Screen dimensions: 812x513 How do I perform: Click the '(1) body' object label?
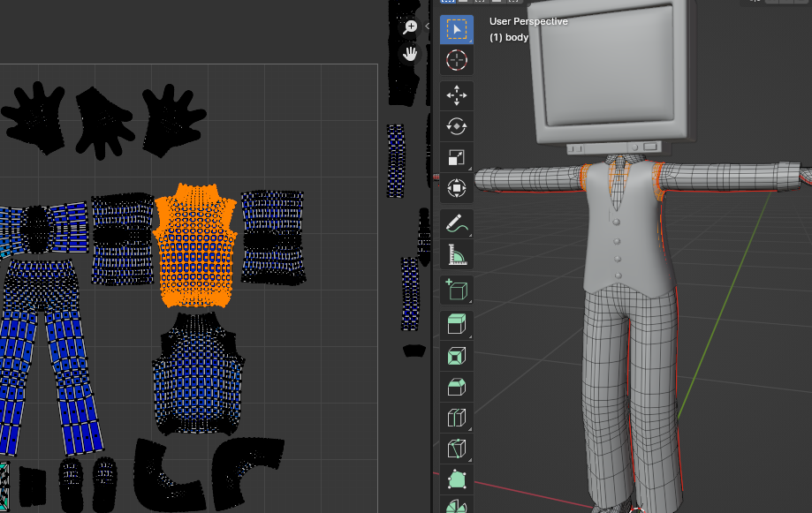(509, 37)
